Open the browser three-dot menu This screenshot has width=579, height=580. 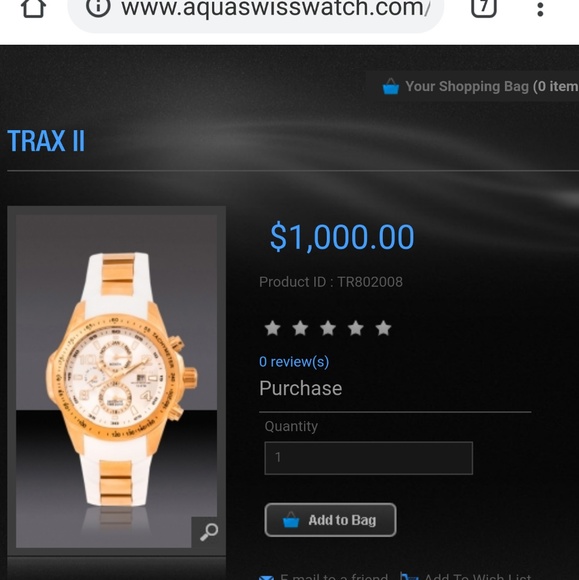pos(540,9)
